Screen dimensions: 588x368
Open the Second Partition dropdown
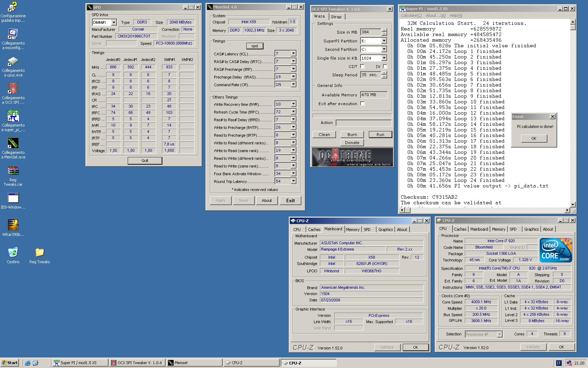tap(384, 49)
